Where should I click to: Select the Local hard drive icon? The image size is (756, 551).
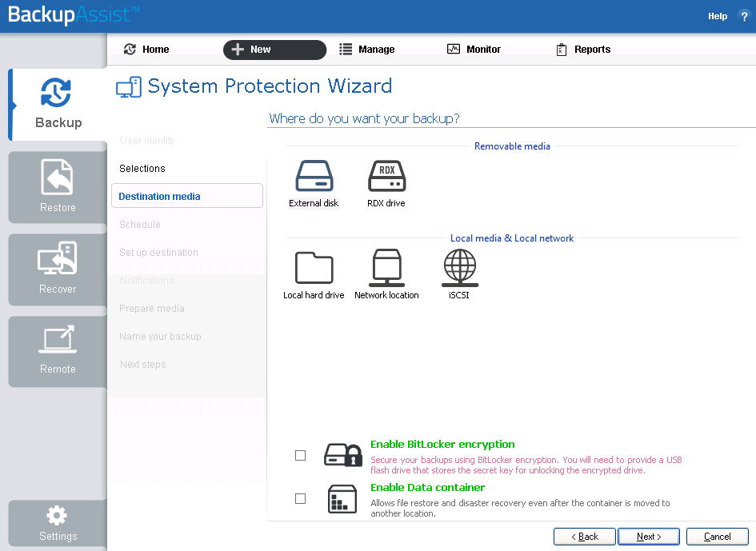[x=314, y=268]
